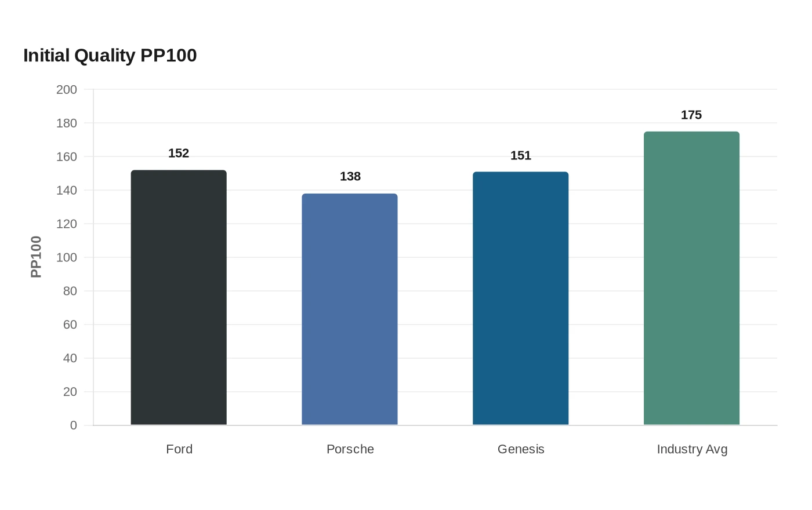Click the 100 tick on the y-axis
The height and width of the screenshot is (510, 812).
[67, 257]
